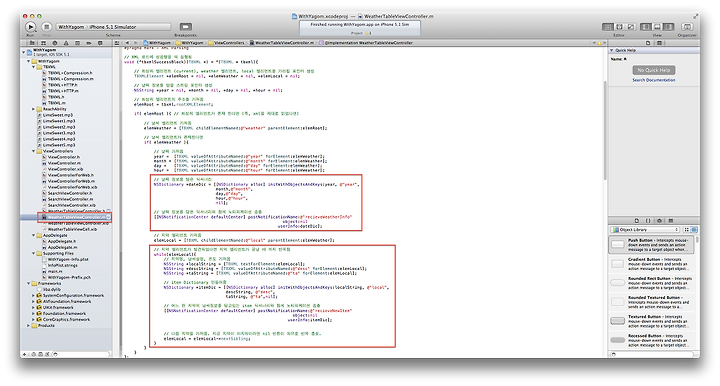
Task: Select TBXML+HTTP.m file
Action: (x=60, y=91)
